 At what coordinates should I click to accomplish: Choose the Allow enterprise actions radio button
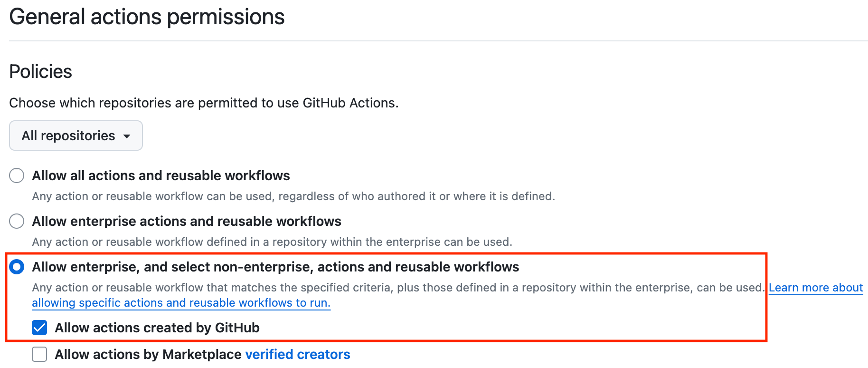pyautogui.click(x=17, y=221)
